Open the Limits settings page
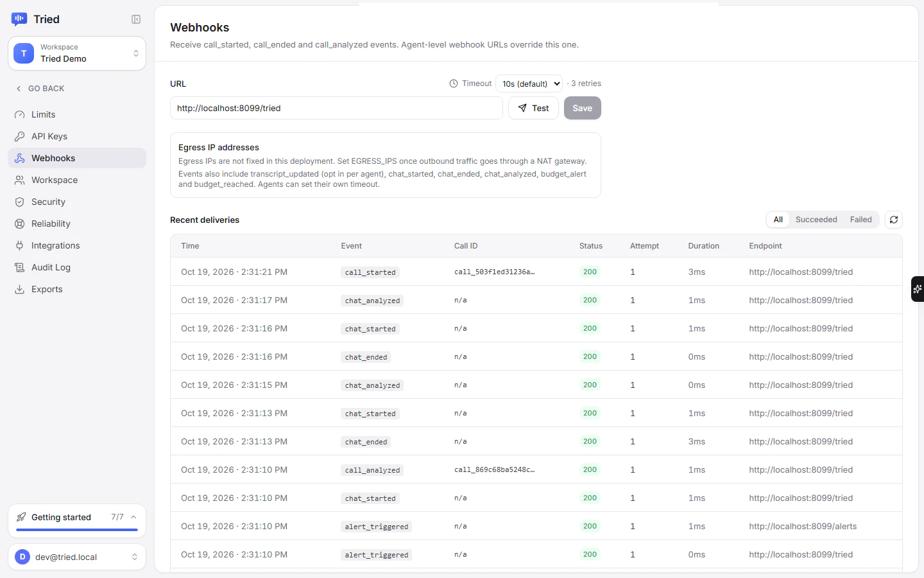The height and width of the screenshot is (578, 924). tap(77, 114)
